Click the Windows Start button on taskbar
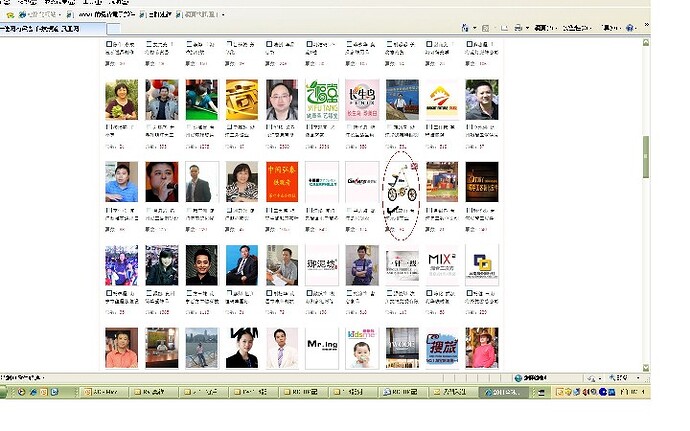 pyautogui.click(x=8, y=392)
